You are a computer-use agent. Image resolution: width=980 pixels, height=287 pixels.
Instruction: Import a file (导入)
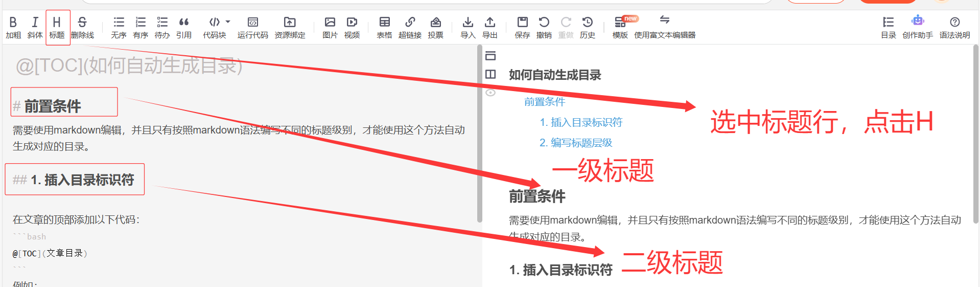tap(468, 28)
